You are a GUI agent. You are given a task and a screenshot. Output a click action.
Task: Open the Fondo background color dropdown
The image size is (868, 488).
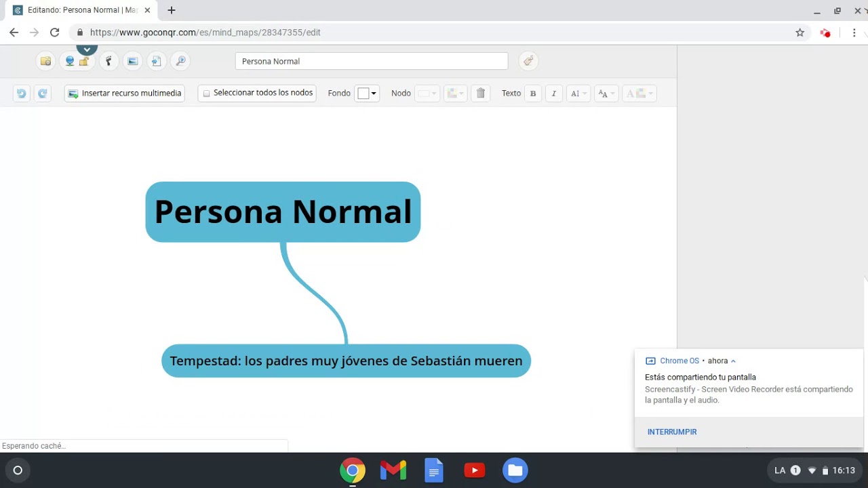367,94
